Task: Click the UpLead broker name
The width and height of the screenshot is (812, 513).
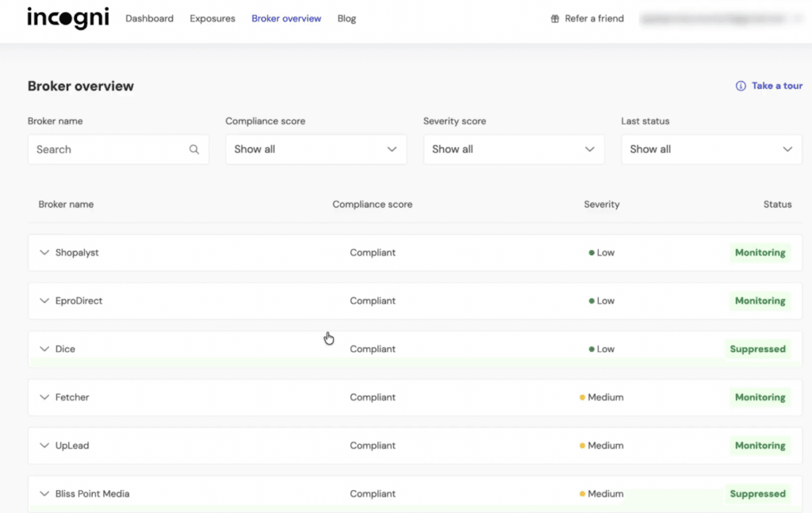Action: pyautogui.click(x=72, y=445)
